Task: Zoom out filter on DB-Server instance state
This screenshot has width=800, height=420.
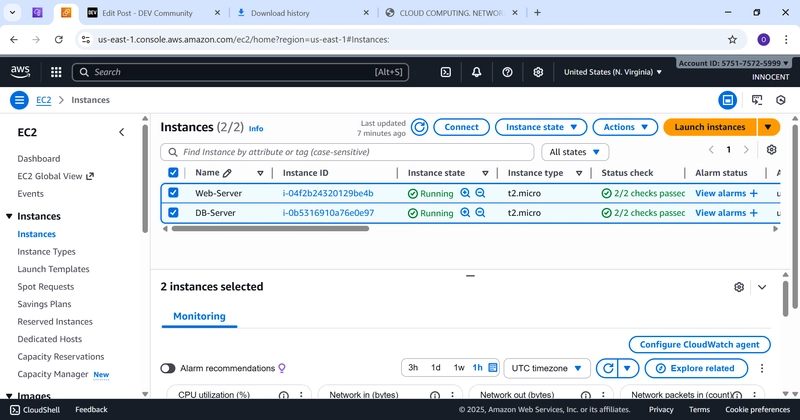Action: coord(480,212)
